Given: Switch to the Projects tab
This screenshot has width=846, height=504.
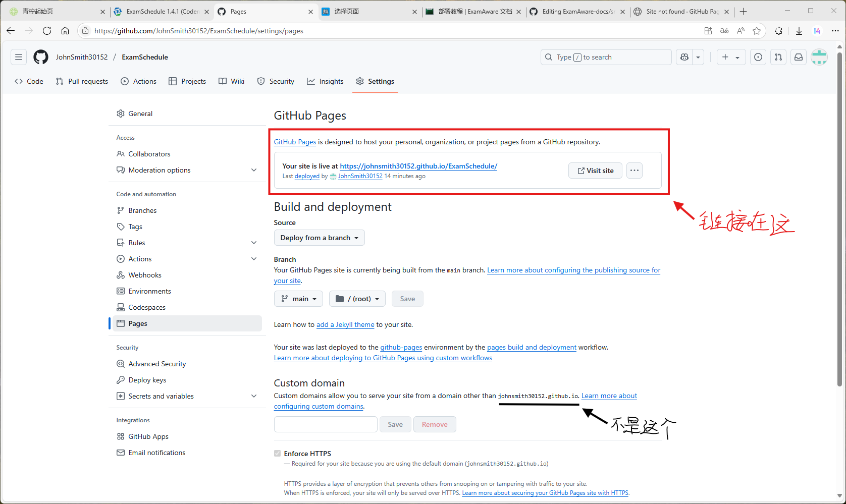Looking at the screenshot, I should pyautogui.click(x=187, y=81).
